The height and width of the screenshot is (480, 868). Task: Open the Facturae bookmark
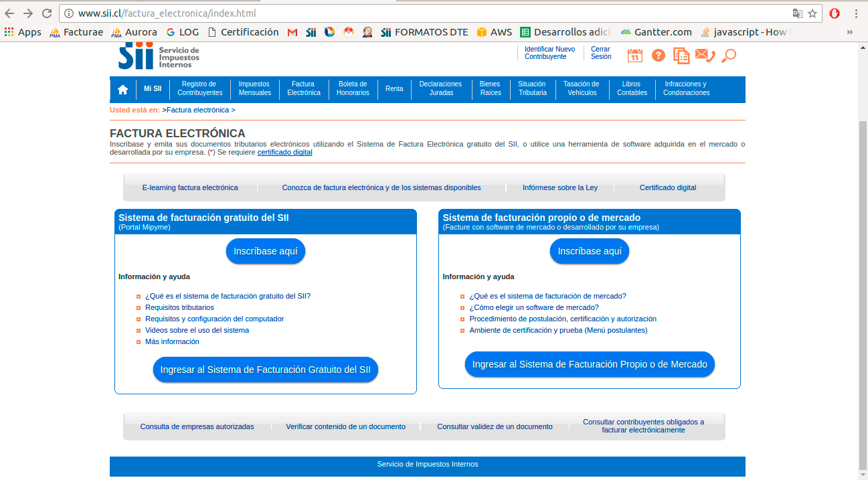(76, 32)
